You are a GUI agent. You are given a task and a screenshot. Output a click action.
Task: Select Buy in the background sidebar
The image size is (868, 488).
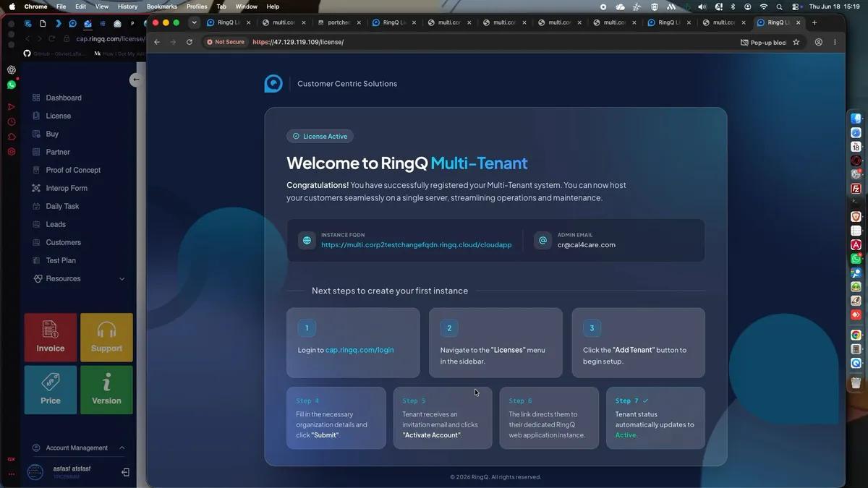(x=46, y=134)
